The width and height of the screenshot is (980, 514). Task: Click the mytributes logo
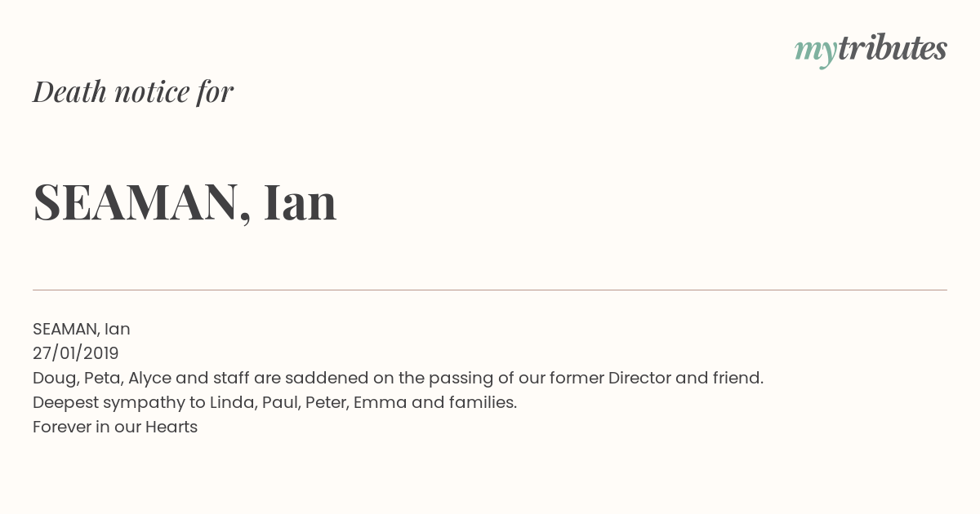(x=871, y=50)
